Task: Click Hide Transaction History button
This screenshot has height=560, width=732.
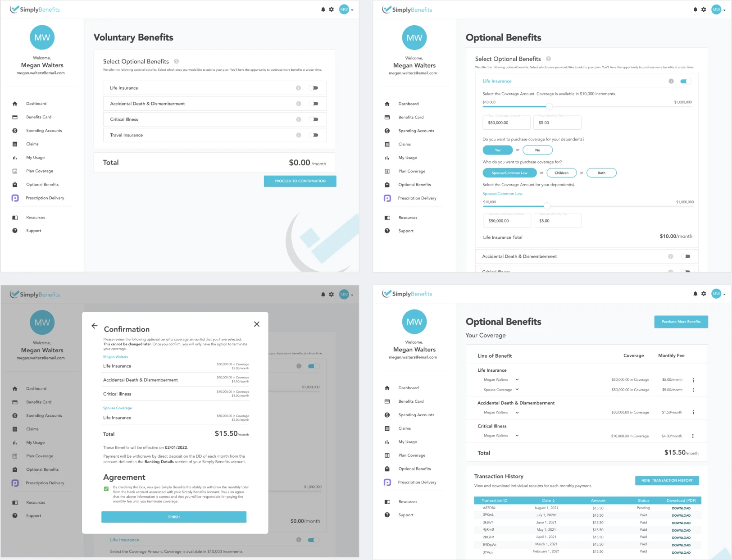Action: (x=667, y=480)
